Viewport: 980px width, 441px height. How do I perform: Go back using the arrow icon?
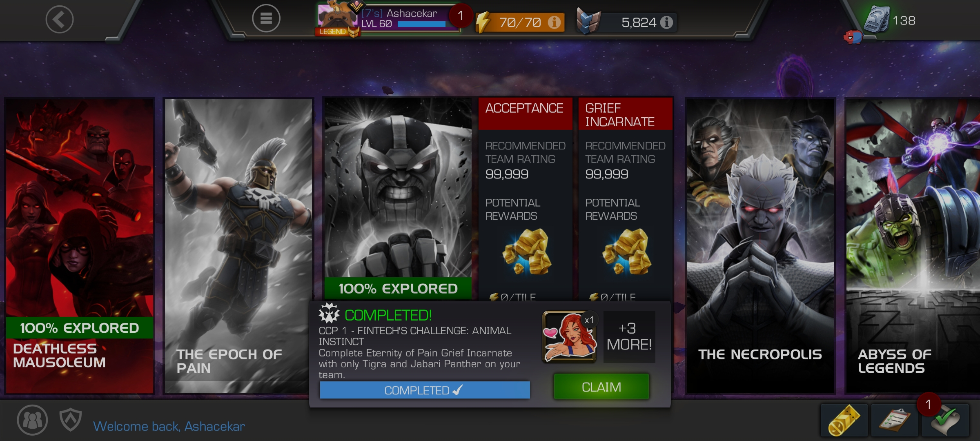[60, 19]
